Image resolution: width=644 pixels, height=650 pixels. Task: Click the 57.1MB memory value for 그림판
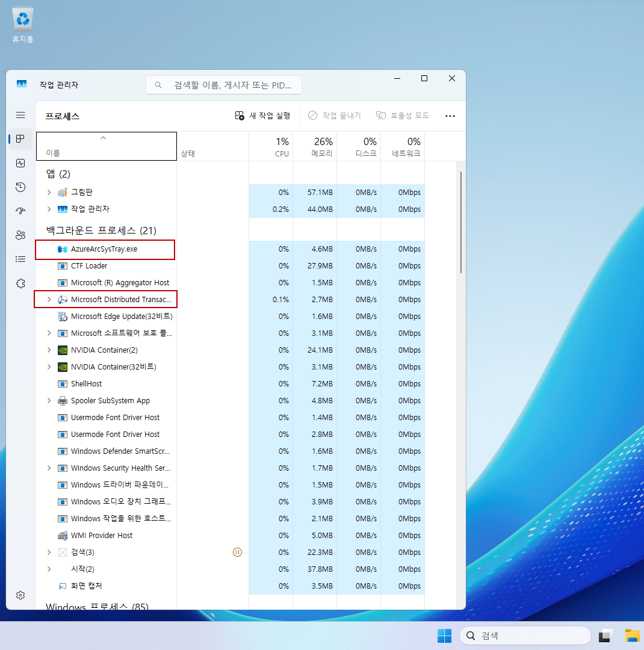[320, 193]
